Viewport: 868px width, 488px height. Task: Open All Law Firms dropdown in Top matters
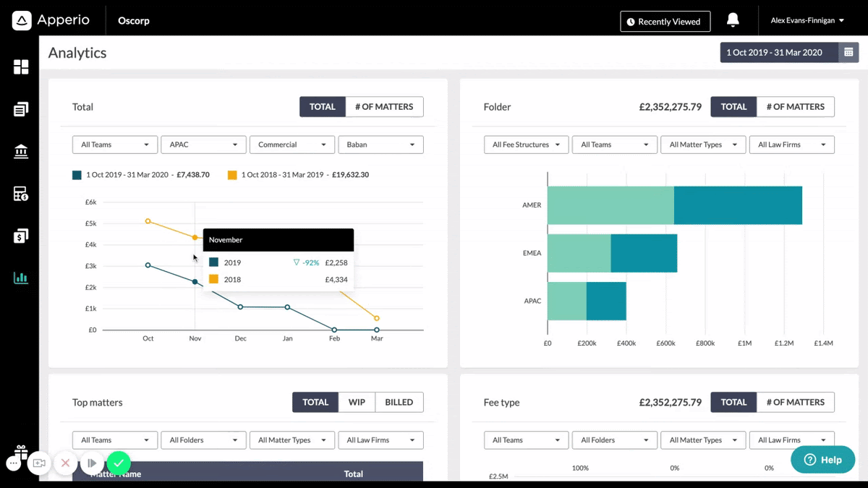[380, 440]
